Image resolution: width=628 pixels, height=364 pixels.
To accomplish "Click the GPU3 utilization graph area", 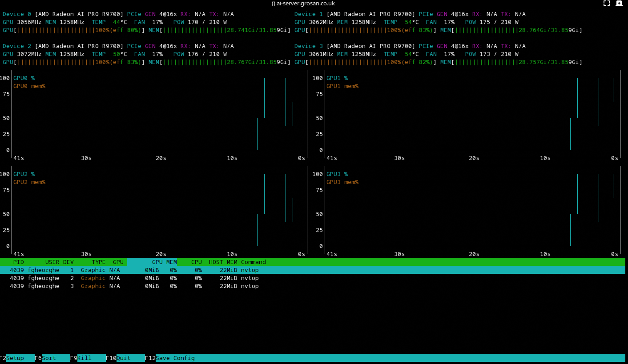I will pos(472,209).
